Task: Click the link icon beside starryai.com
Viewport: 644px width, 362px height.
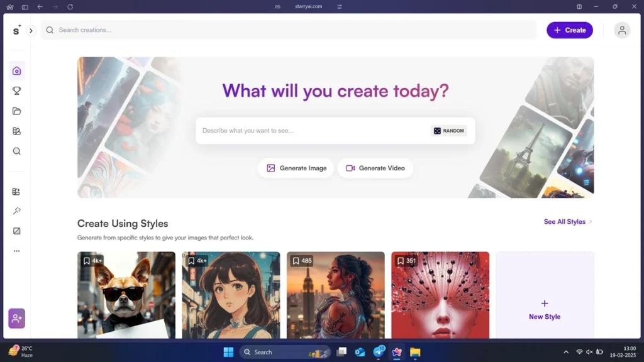Action: tap(277, 6)
